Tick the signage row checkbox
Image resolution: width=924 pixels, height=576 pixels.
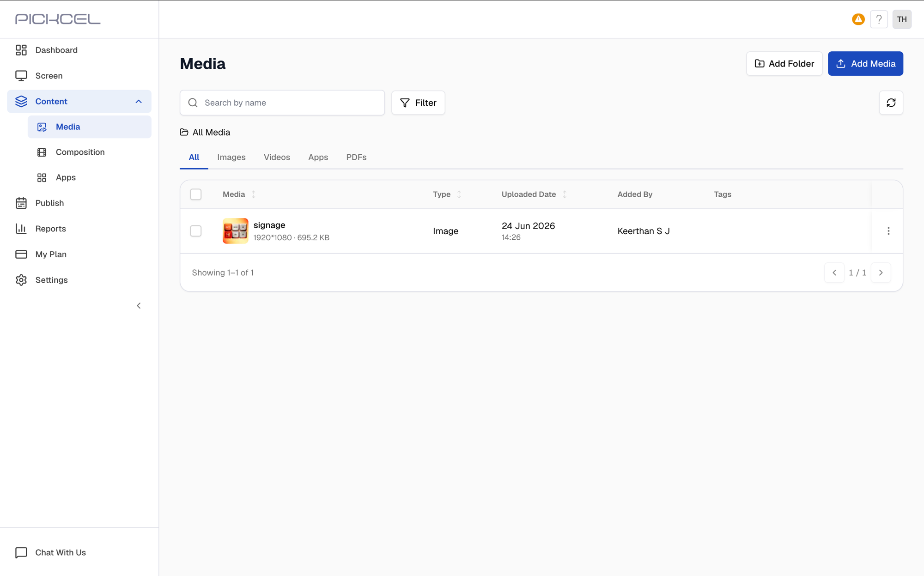(x=196, y=231)
